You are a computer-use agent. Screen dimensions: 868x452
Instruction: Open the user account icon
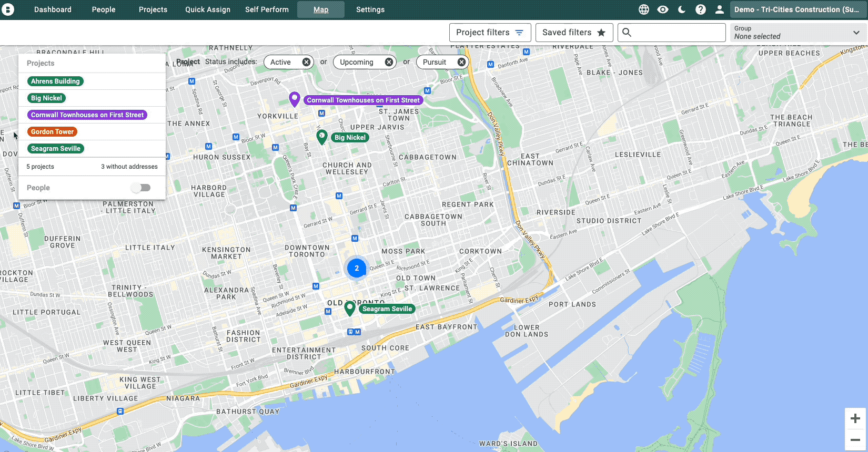click(x=720, y=9)
